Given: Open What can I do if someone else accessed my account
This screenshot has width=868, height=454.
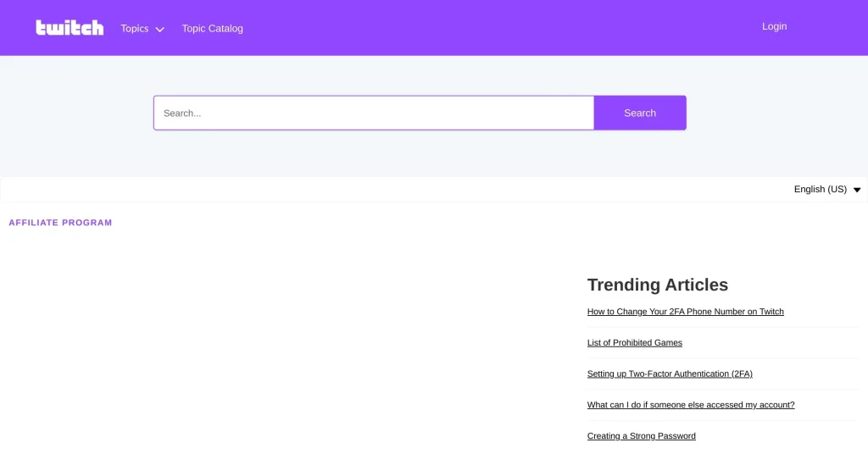Looking at the screenshot, I should click(691, 405).
